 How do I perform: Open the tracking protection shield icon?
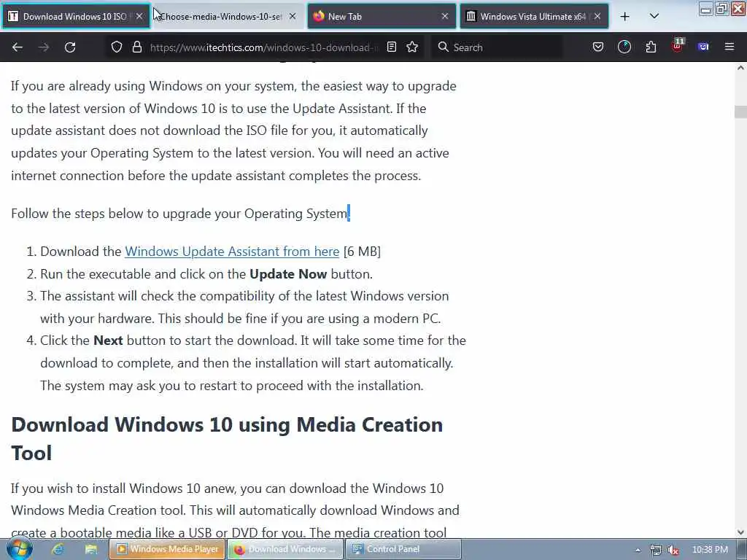pyautogui.click(x=117, y=47)
